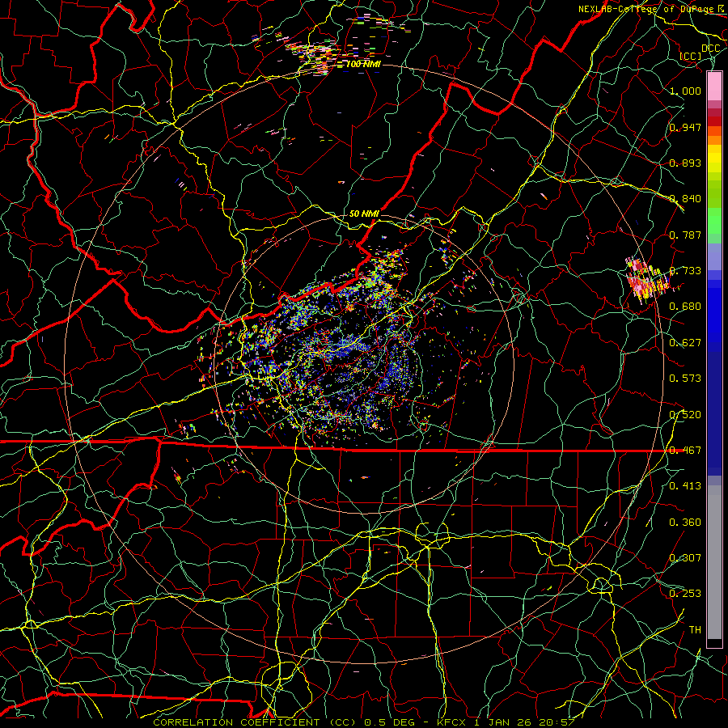This screenshot has width=728, height=728.
Task: Click the 0.733 scale label
Action: tap(685, 271)
